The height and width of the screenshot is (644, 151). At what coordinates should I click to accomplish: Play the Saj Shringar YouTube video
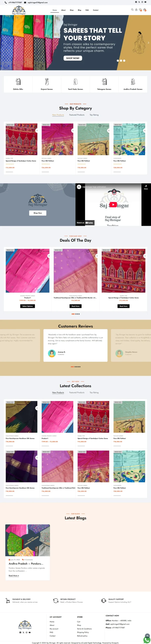tap(113, 205)
